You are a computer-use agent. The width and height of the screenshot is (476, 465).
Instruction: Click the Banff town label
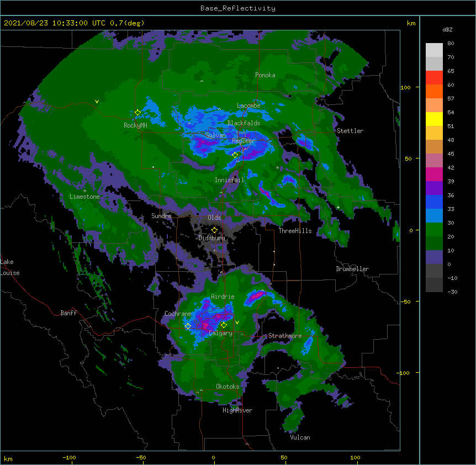[68, 313]
